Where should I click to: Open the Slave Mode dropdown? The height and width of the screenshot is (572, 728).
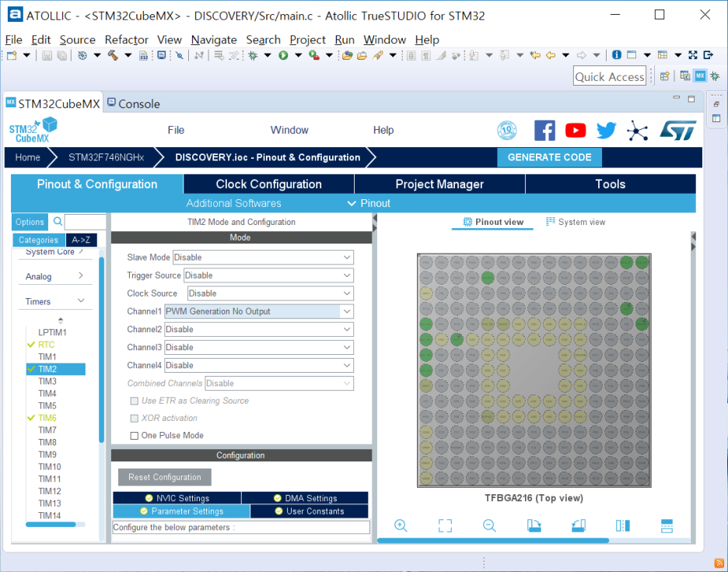263,258
